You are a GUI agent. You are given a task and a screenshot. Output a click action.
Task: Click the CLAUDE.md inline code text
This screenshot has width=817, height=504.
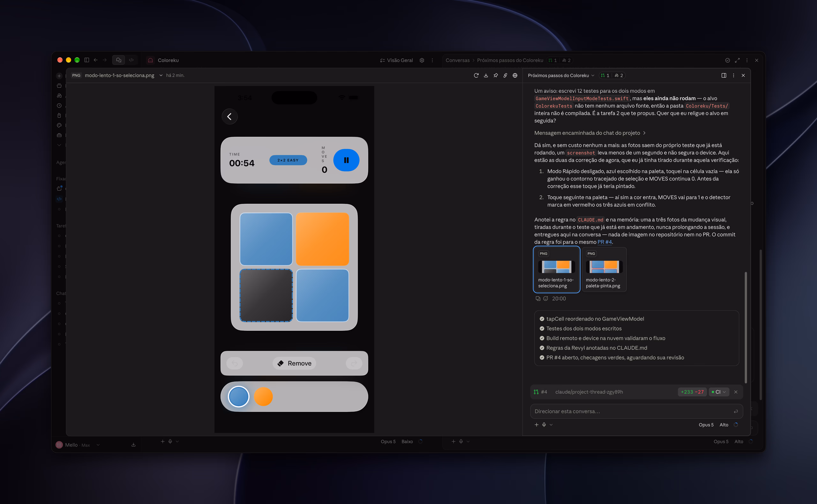(591, 220)
